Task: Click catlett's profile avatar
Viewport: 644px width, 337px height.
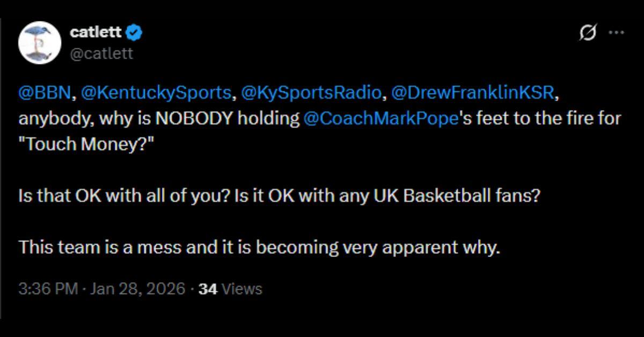Action: (x=39, y=41)
